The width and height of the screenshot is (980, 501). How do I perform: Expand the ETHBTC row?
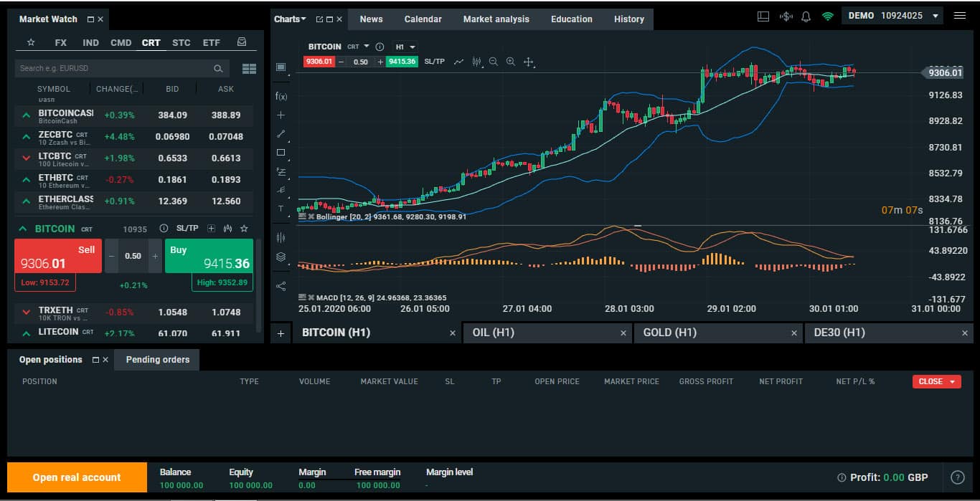point(27,179)
